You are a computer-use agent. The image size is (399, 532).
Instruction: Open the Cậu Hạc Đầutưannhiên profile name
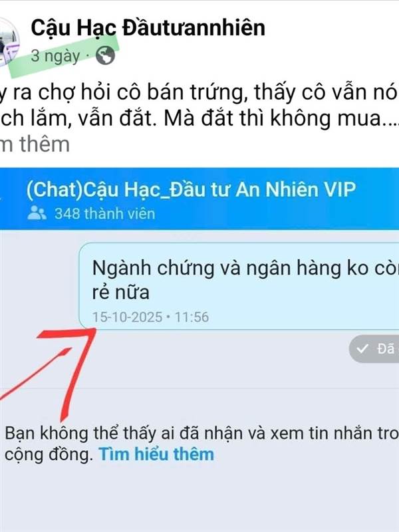[x=148, y=27]
